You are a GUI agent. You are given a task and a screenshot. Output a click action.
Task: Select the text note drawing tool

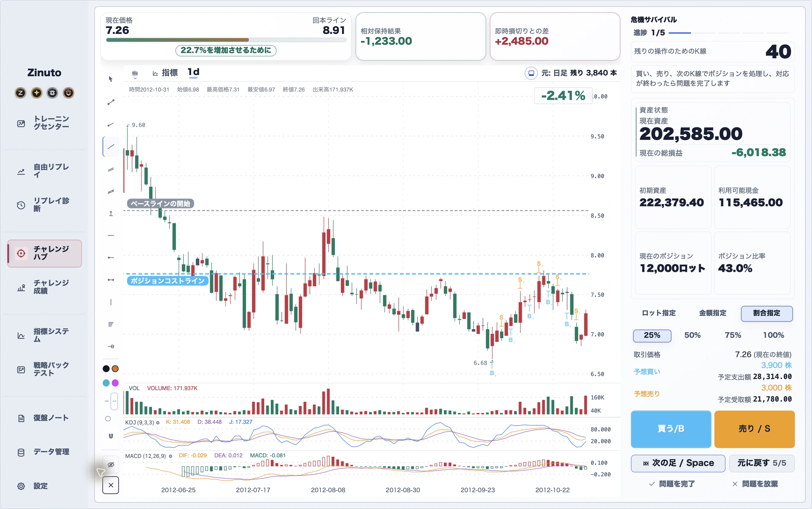pyautogui.click(x=111, y=324)
